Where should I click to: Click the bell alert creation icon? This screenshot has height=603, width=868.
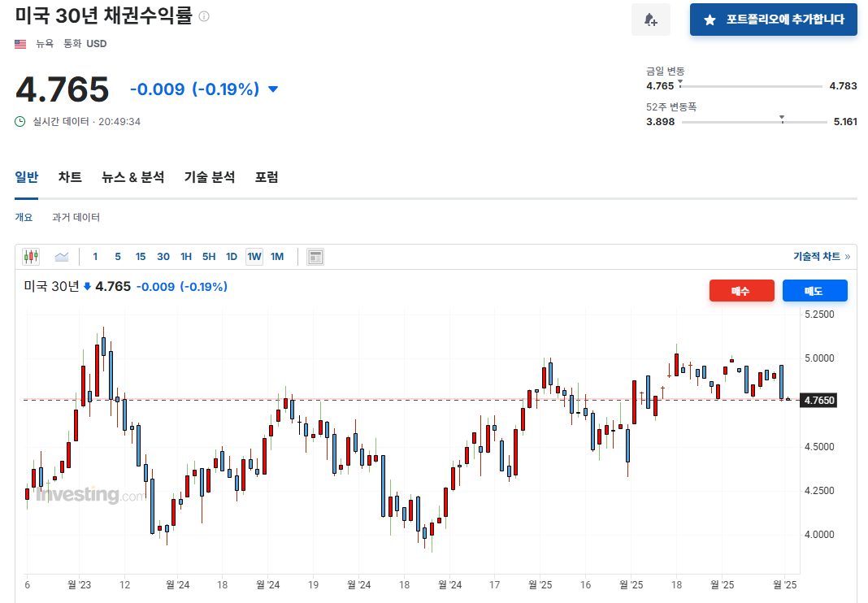(651, 20)
